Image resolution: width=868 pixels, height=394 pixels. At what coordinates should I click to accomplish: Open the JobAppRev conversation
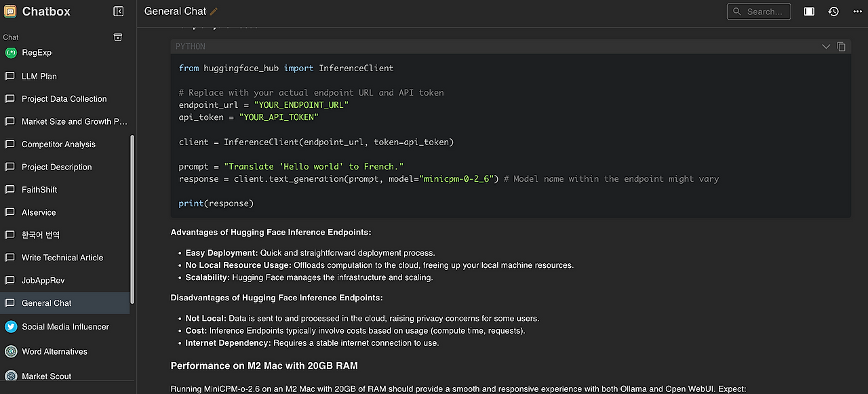[65, 280]
